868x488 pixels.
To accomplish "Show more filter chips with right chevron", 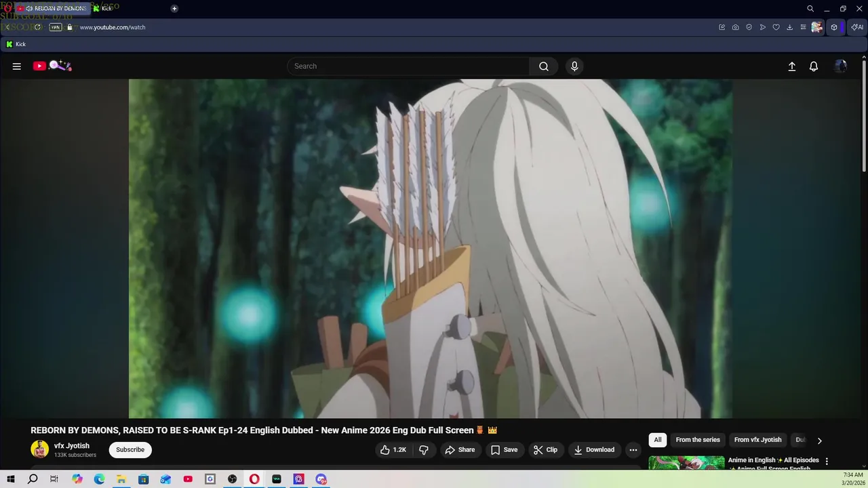I will click(819, 441).
